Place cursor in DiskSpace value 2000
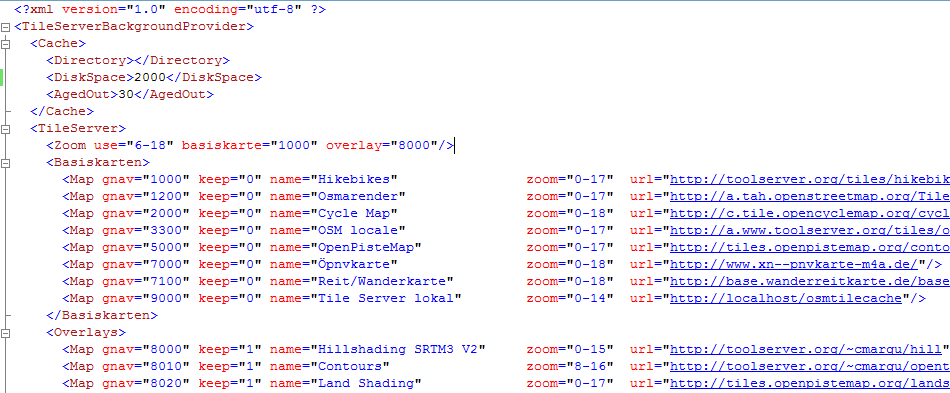The height and width of the screenshot is (393, 950). [150, 78]
